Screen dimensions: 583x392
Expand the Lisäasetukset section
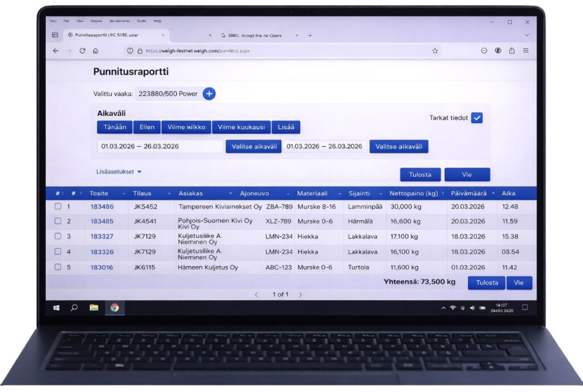tap(120, 171)
